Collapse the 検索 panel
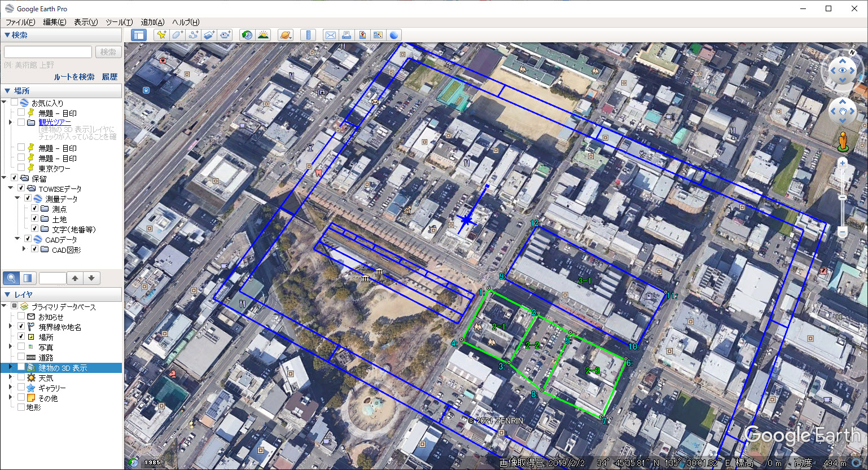Screen dimensions: 868x470 tap(7, 35)
